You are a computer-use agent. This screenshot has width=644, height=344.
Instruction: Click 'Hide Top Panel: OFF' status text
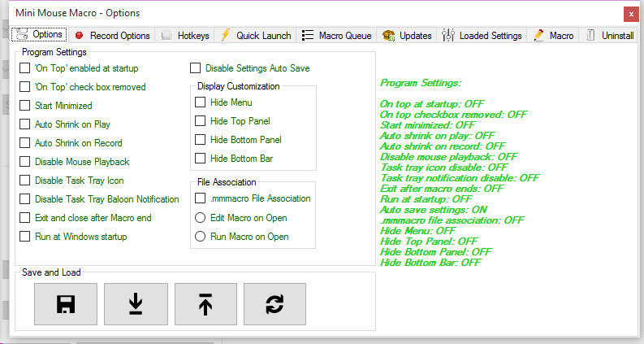(x=429, y=242)
